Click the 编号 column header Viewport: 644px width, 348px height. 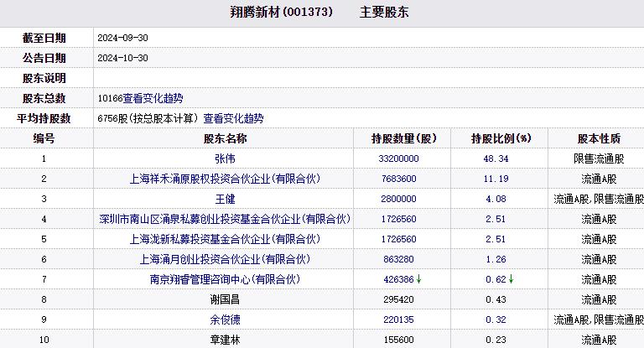[44, 138]
